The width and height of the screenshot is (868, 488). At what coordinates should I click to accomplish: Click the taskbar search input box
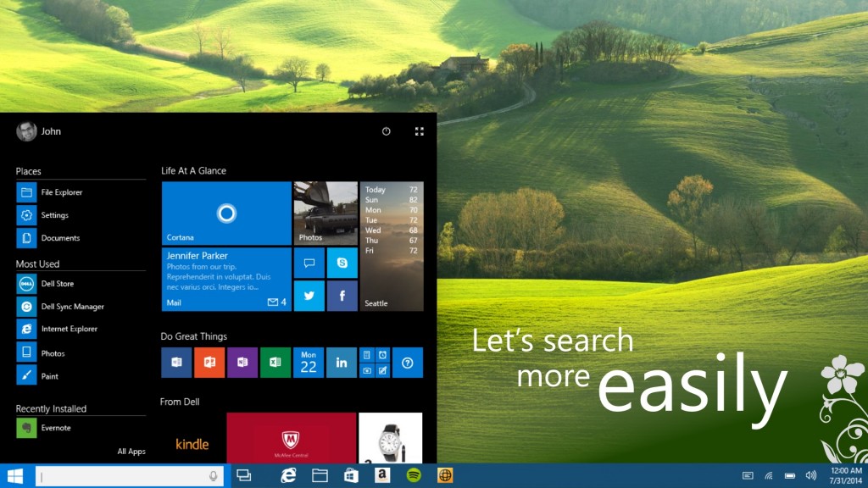123,476
